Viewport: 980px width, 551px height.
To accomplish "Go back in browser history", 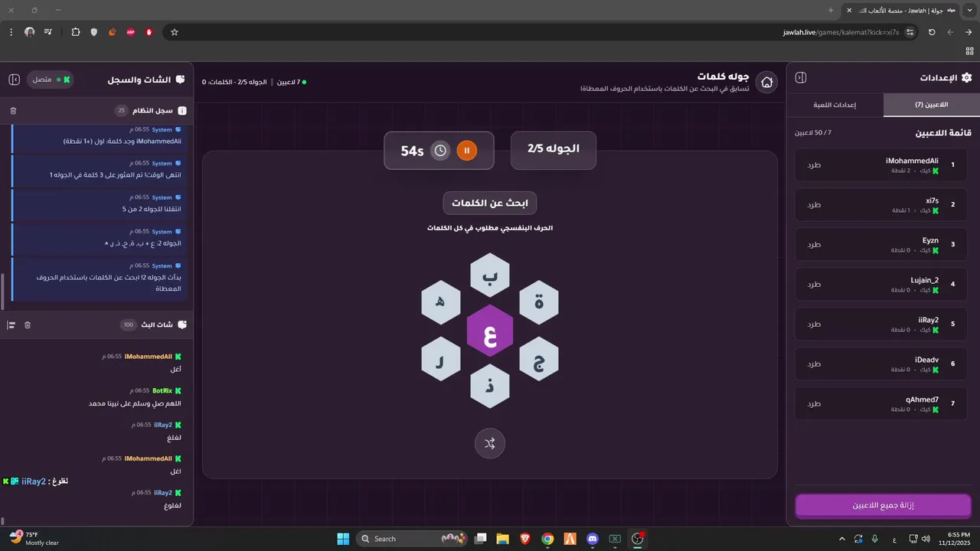I will point(969,32).
